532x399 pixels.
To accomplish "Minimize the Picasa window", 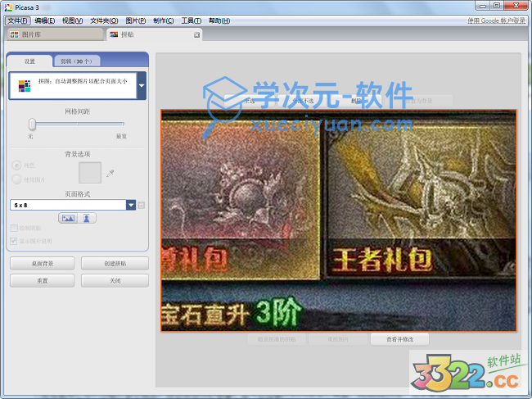I will [x=483, y=6].
